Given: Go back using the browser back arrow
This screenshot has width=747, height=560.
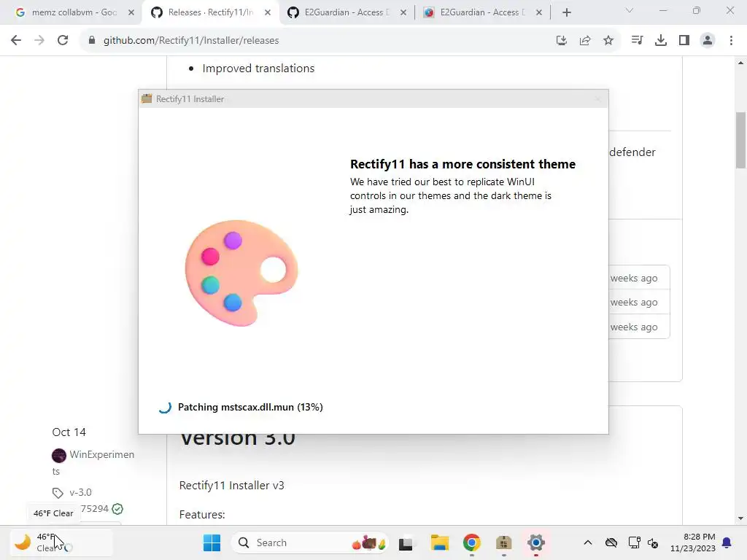Looking at the screenshot, I should 16,41.
